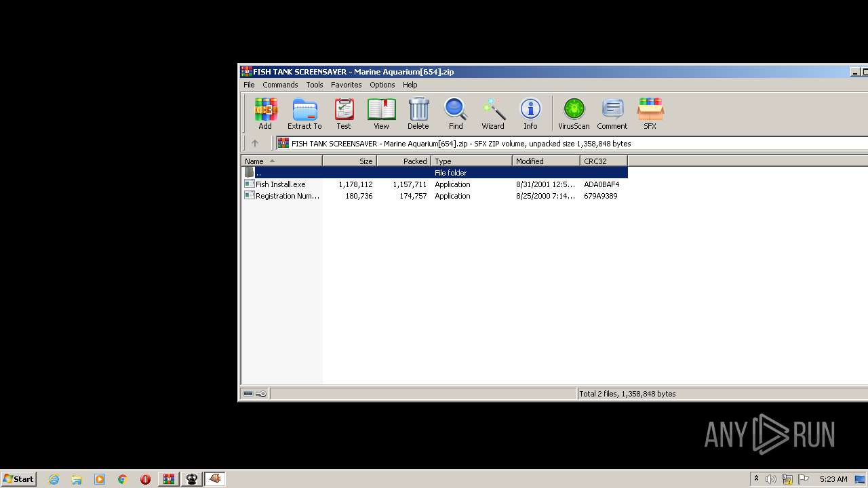Click the archive path address field

point(572,143)
